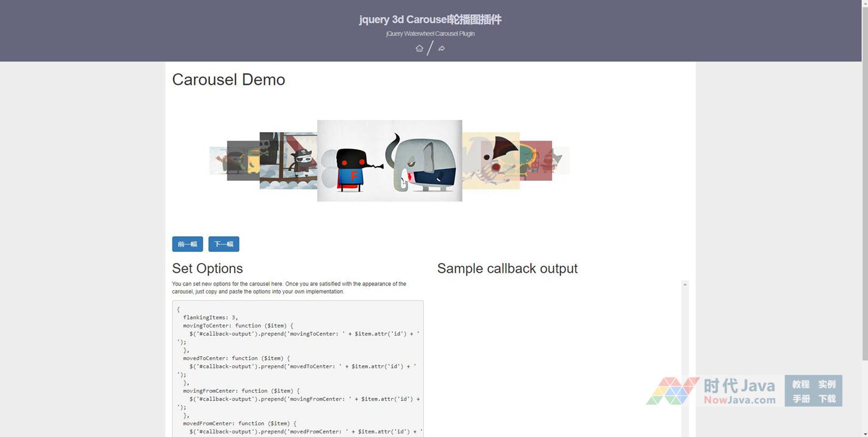Viewport: 868px width, 437px height.
Task: Click the NowJava triangle logo icon
Action: pyautogui.click(x=672, y=391)
